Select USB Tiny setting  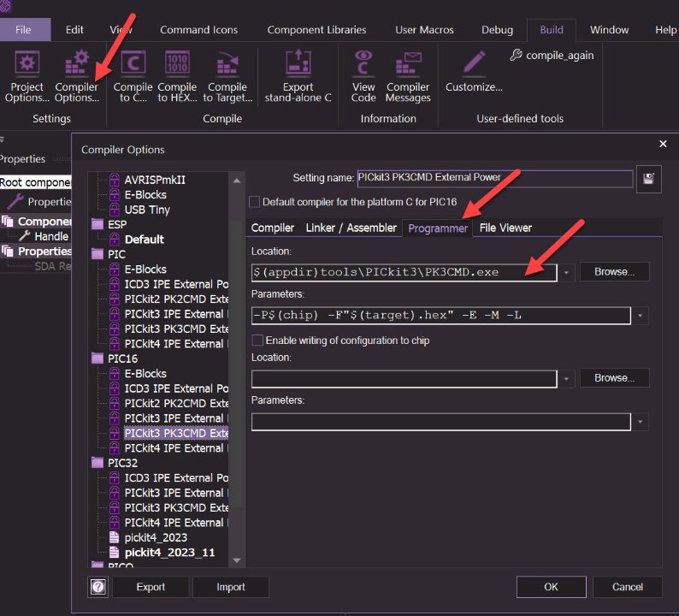tap(147, 210)
